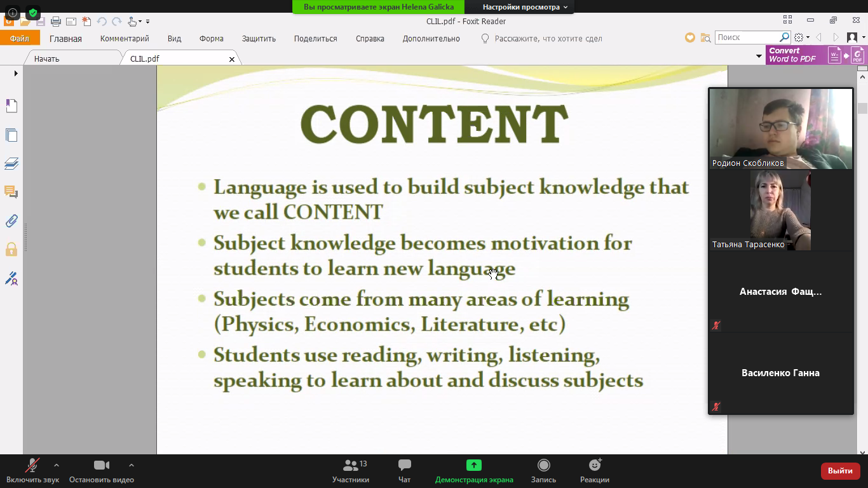Open the Bookmarks panel in sidebar
Image resolution: width=868 pixels, height=488 pixels.
click(x=11, y=105)
